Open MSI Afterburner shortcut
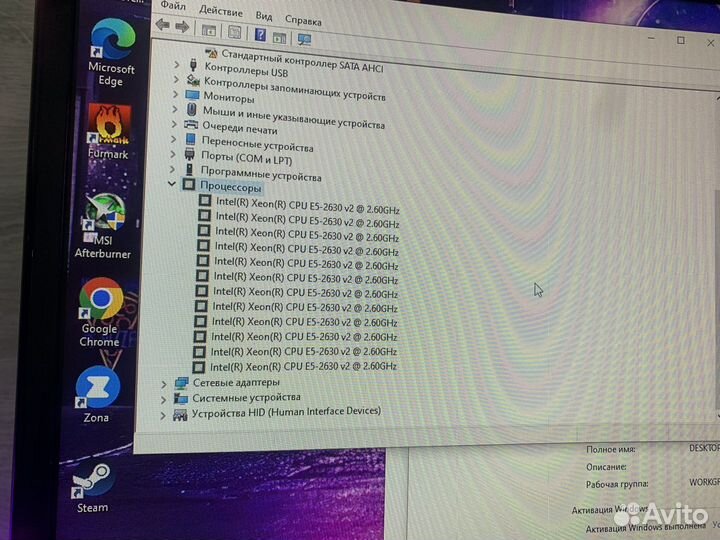720x540 pixels. coord(104,226)
